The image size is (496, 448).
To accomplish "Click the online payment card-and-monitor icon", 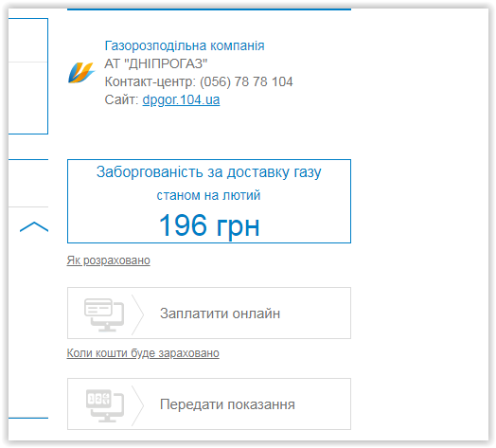I will 104,314.
